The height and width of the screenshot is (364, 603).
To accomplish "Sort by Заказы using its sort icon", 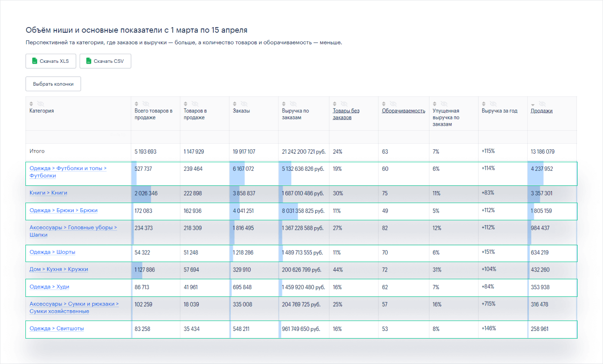I will tap(235, 103).
